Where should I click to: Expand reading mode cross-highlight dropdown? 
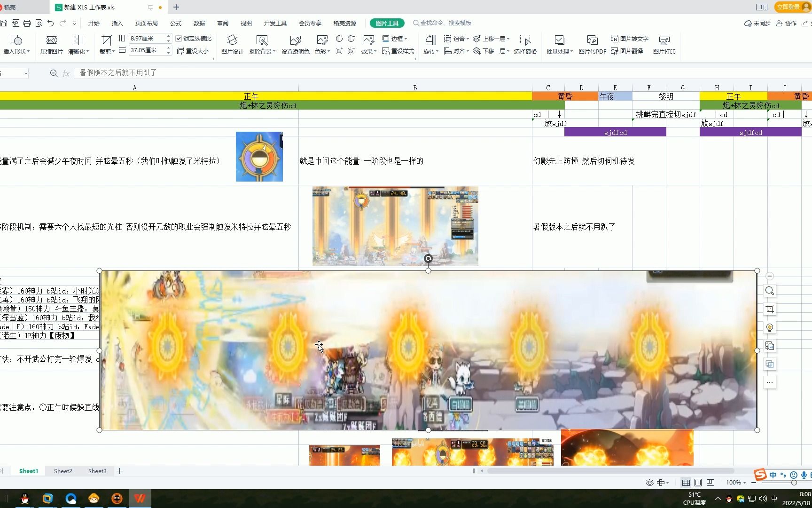coord(668,483)
